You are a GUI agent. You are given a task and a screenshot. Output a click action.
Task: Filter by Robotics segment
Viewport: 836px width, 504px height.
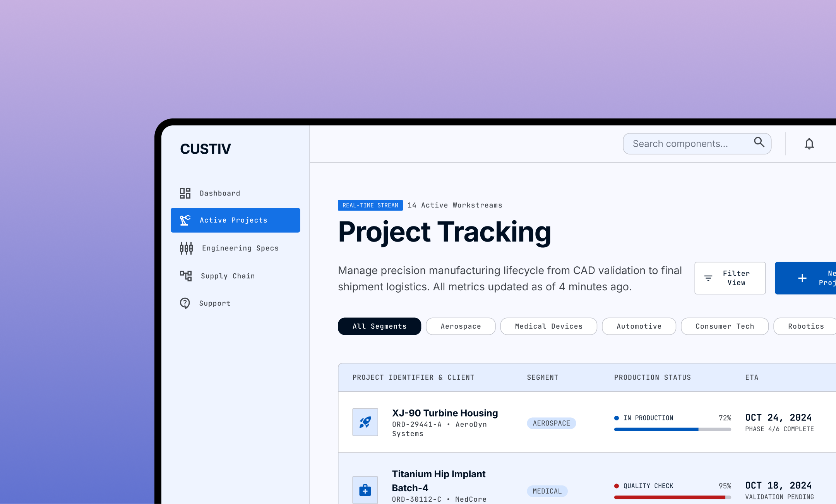[x=805, y=326]
